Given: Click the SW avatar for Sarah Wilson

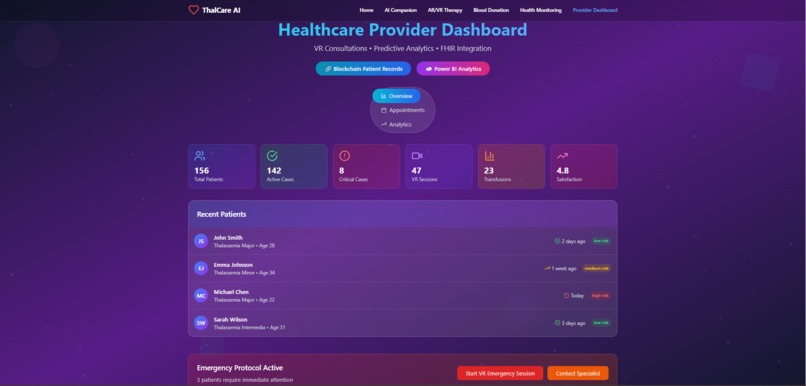Looking at the screenshot, I should [x=201, y=323].
